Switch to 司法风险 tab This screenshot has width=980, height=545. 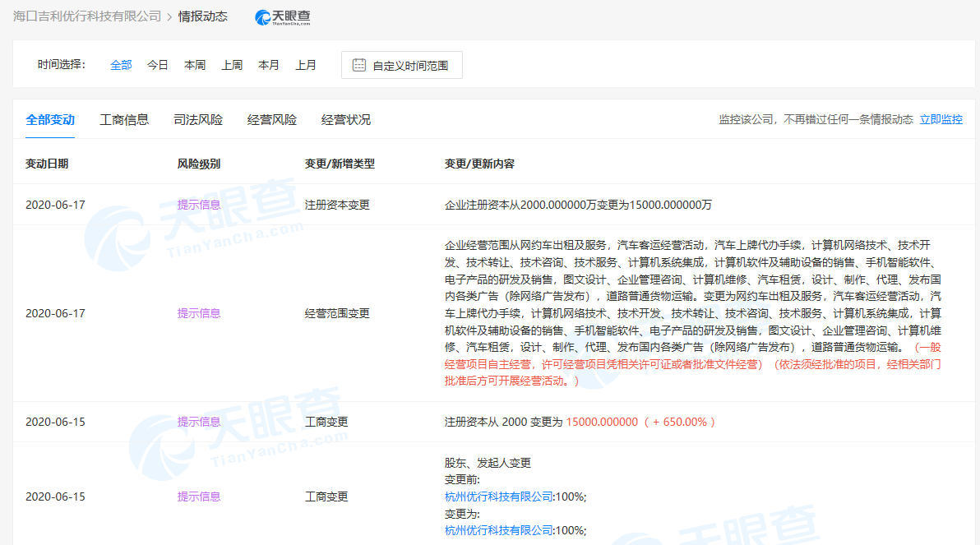[198, 120]
